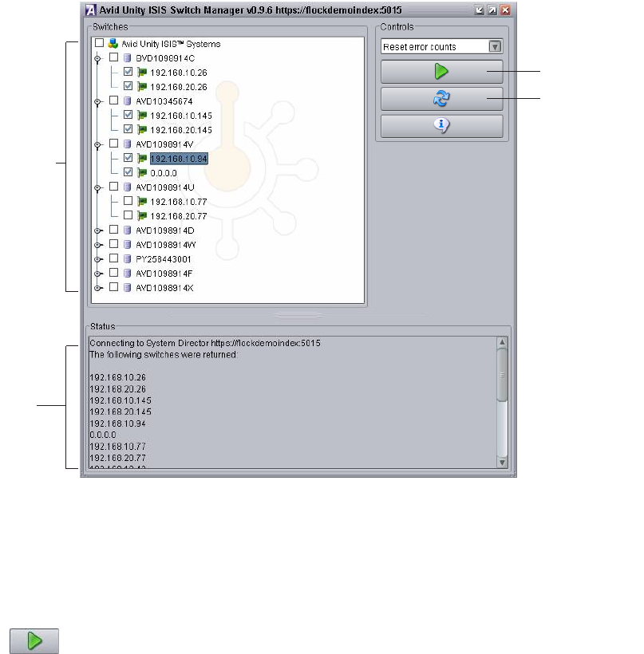Check the Avid Unity ISIS Systems root checkbox

(x=99, y=43)
